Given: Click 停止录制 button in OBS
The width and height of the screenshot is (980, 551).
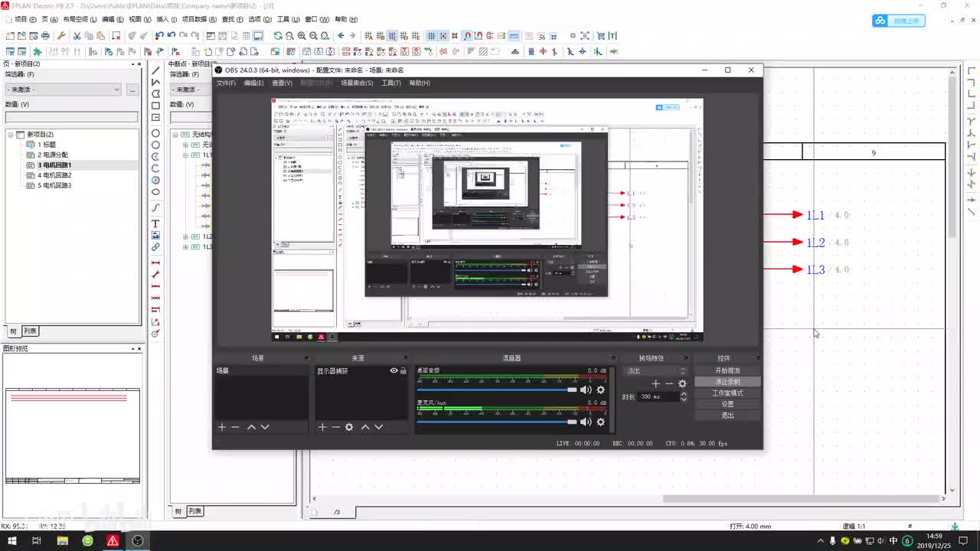Looking at the screenshot, I should pyautogui.click(x=727, y=382).
